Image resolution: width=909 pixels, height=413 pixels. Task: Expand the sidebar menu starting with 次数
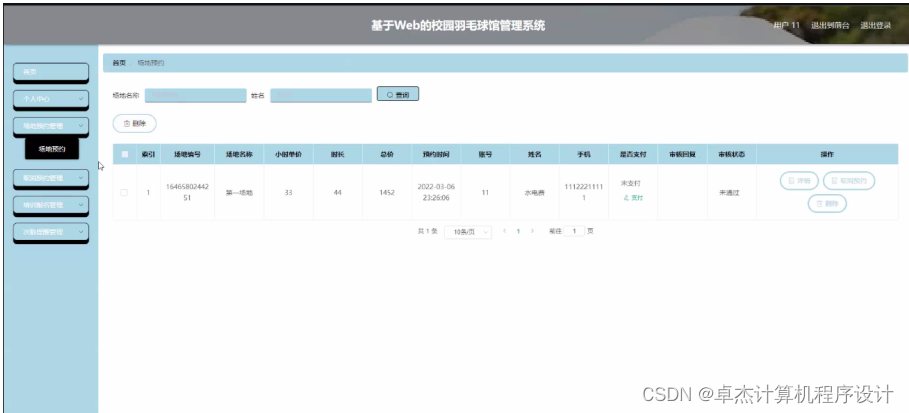pos(51,231)
